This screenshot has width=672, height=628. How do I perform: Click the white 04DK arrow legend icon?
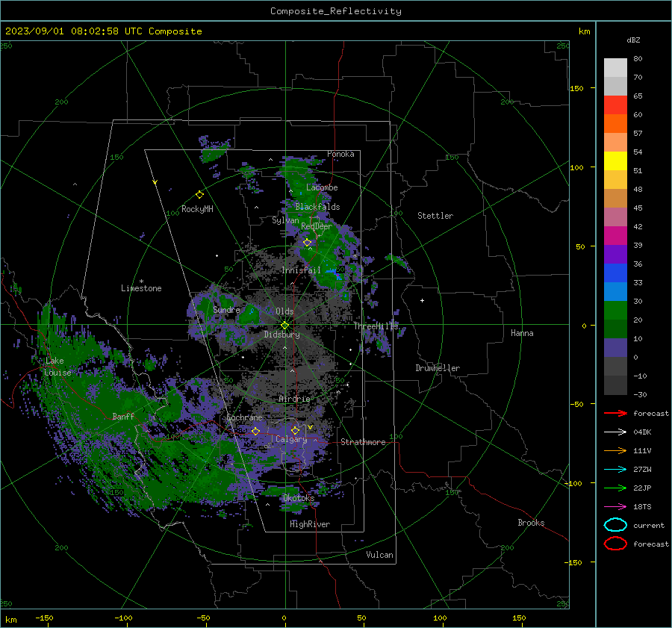615,432
